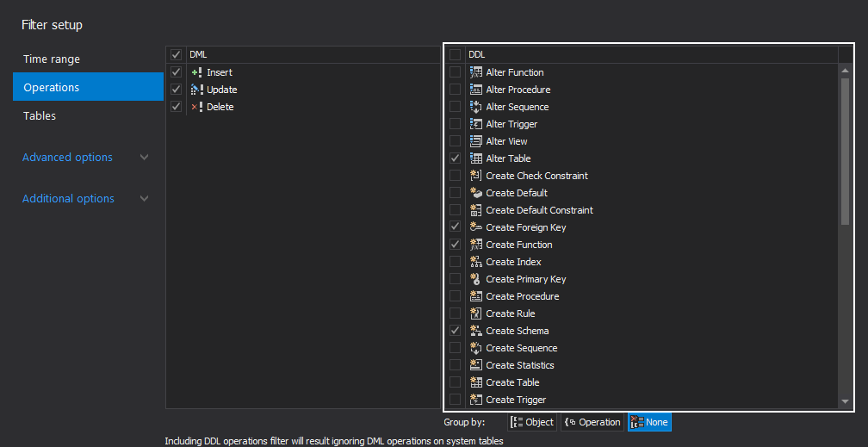Click the Create Procedure icon
Image resolution: width=868 pixels, height=447 pixels.
point(475,296)
